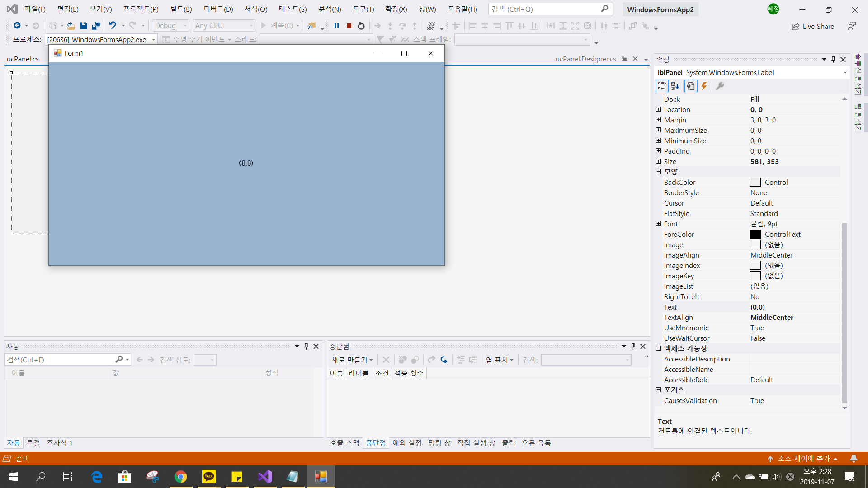Pause the debugging session
868x488 pixels.
(337, 26)
